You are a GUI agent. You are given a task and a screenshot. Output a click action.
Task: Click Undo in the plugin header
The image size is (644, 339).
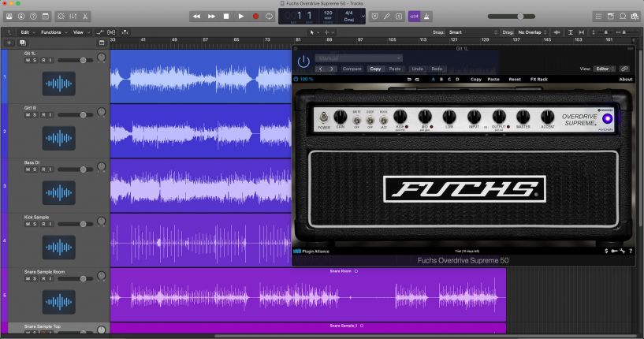coord(417,69)
